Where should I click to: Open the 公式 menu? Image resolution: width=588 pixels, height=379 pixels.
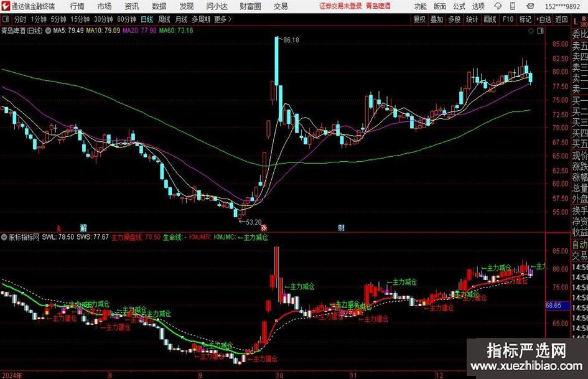click(459, 6)
